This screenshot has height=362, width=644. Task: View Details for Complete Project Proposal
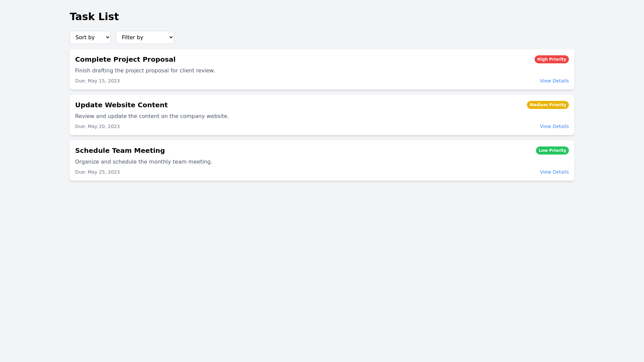click(x=554, y=81)
